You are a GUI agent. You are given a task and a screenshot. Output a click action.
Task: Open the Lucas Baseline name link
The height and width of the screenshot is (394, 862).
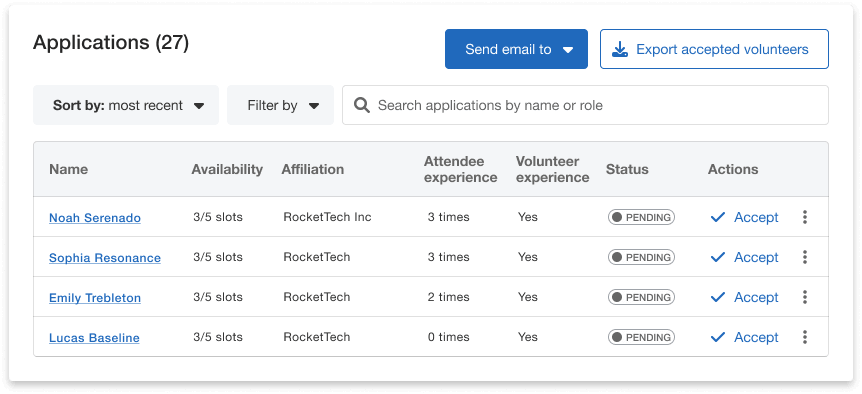coord(94,338)
